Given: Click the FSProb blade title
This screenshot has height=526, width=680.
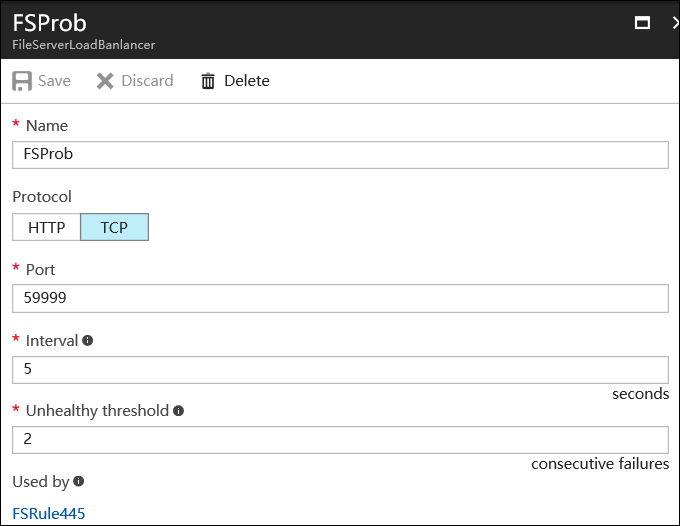Looking at the screenshot, I should point(49,22).
